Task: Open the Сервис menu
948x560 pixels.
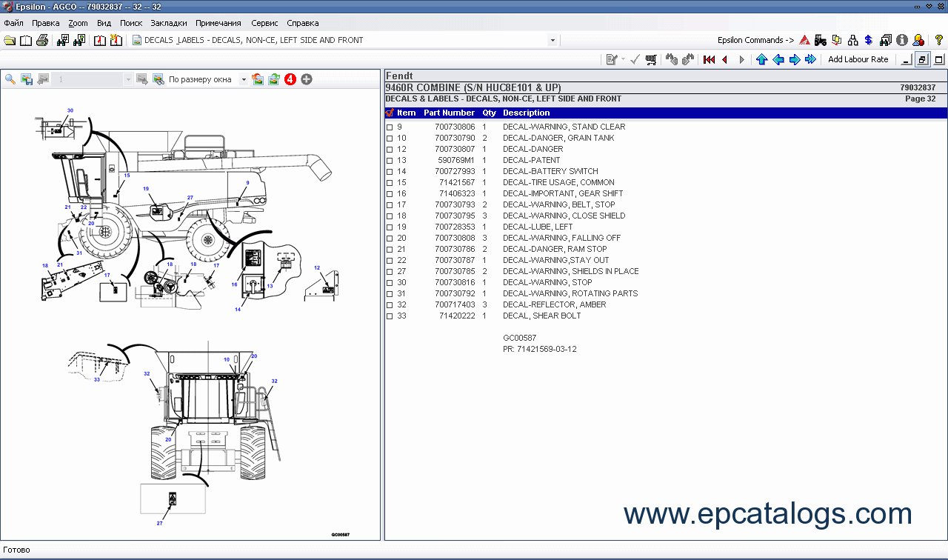Action: click(x=264, y=23)
